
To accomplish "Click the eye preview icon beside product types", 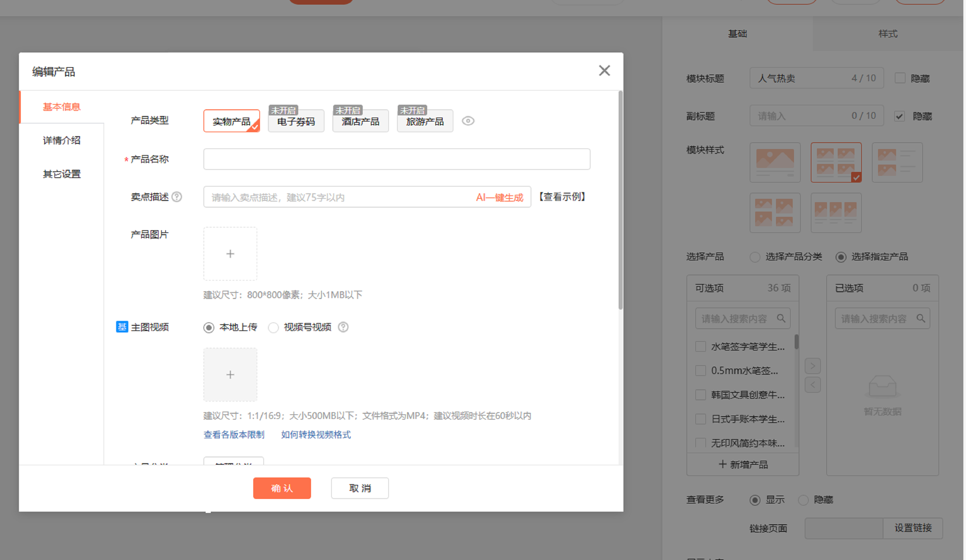I will (x=468, y=121).
